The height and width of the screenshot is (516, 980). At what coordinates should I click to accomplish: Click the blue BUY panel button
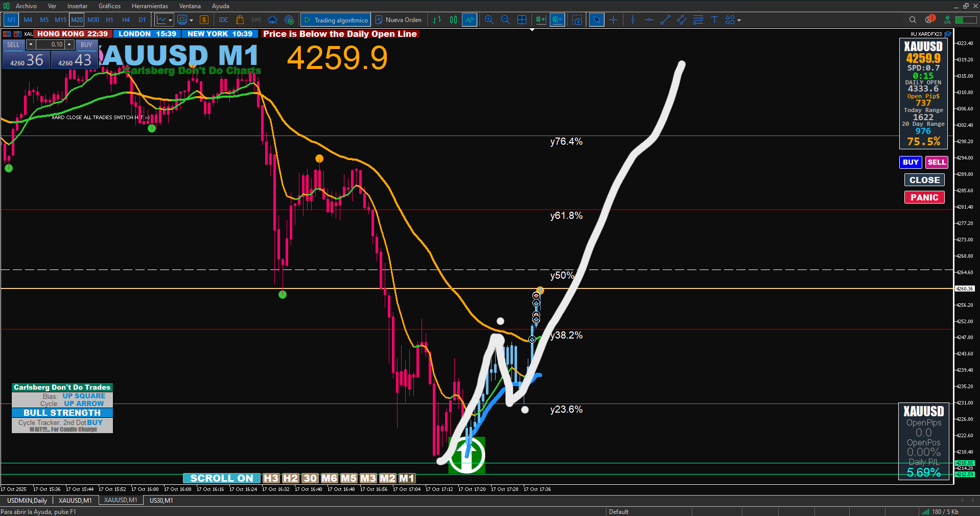pos(911,162)
